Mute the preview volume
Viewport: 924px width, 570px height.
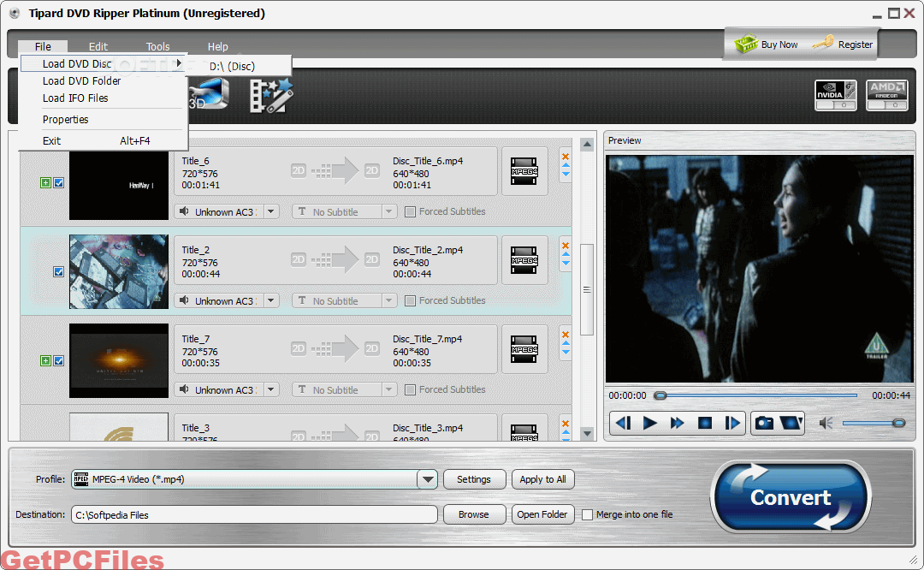826,423
